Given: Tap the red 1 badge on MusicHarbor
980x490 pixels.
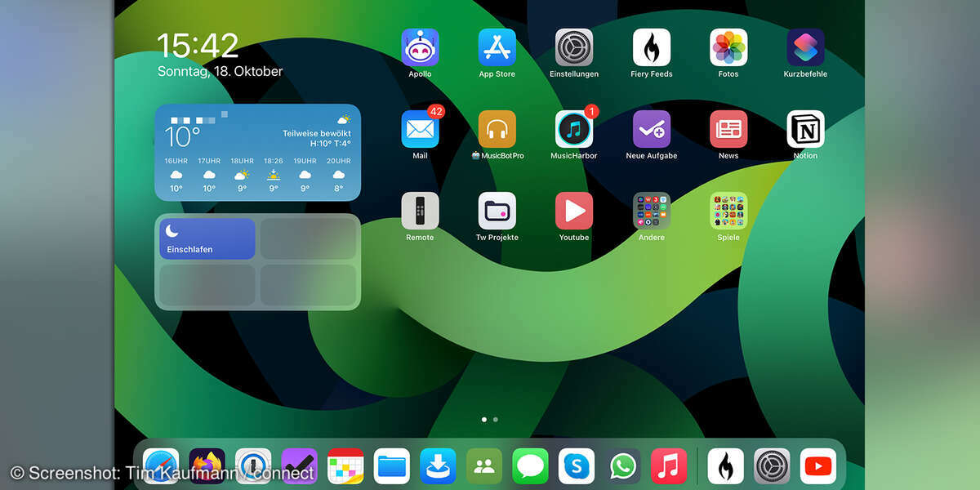Looking at the screenshot, I should click(x=592, y=111).
